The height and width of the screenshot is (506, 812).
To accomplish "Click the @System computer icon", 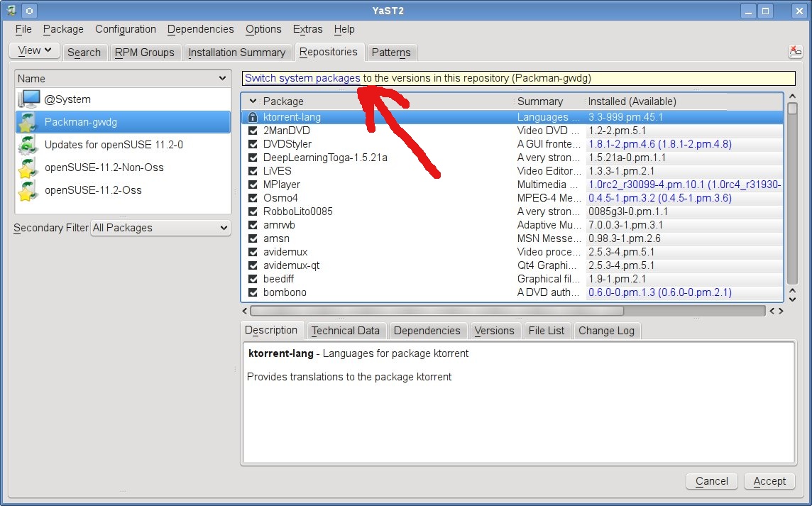I will (x=29, y=99).
